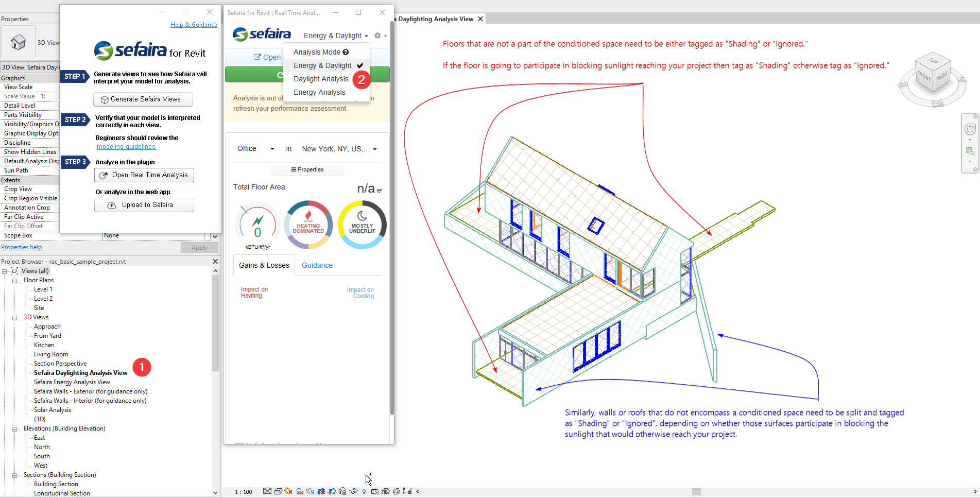980x498 pixels.
Task: Toggle Show Analytical Model icon
Action: point(386,491)
